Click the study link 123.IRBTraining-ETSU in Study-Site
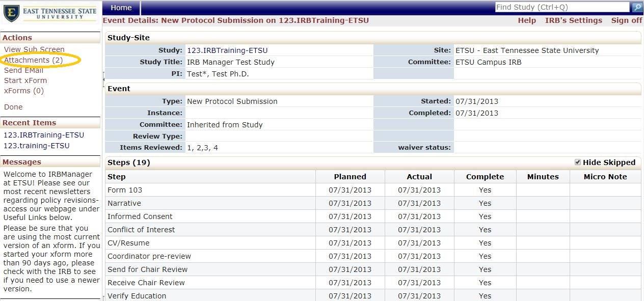The width and height of the screenshot is (644, 301). tap(227, 50)
